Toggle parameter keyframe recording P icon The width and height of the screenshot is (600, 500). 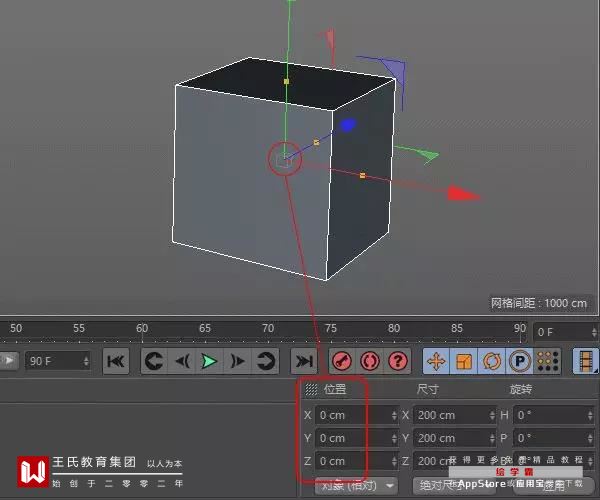pyautogui.click(x=520, y=361)
